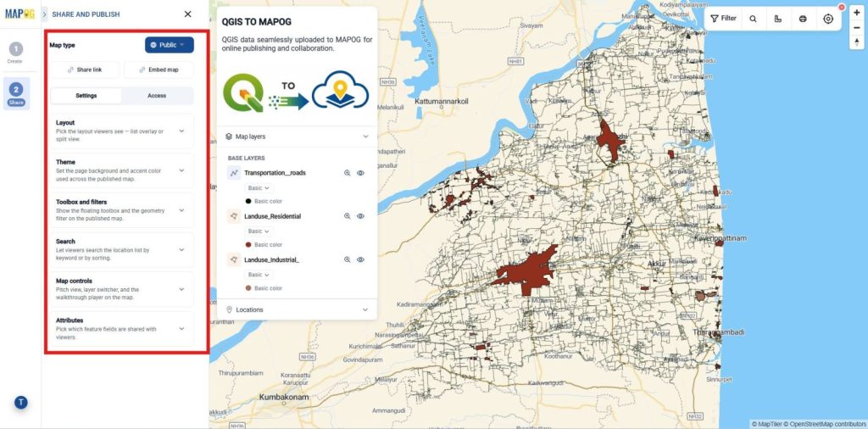The image size is (868, 429).
Task: Open the Public map type dropdown
Action: point(170,45)
